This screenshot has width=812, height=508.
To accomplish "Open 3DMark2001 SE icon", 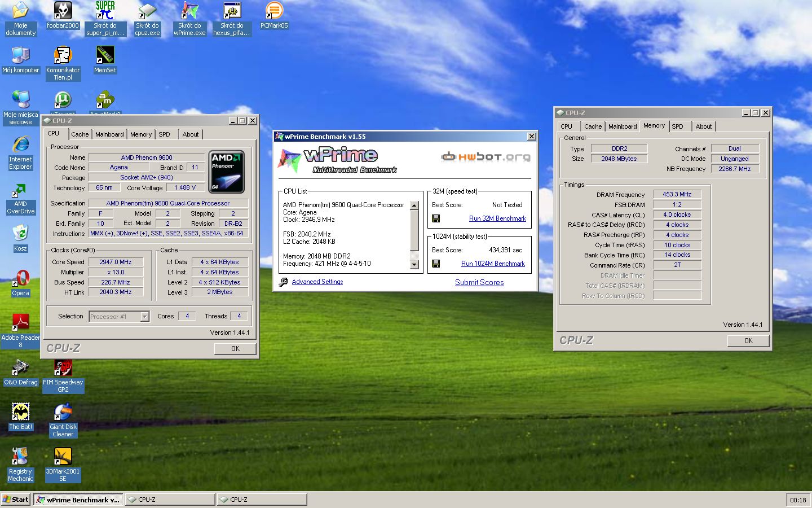I will coord(63,465).
